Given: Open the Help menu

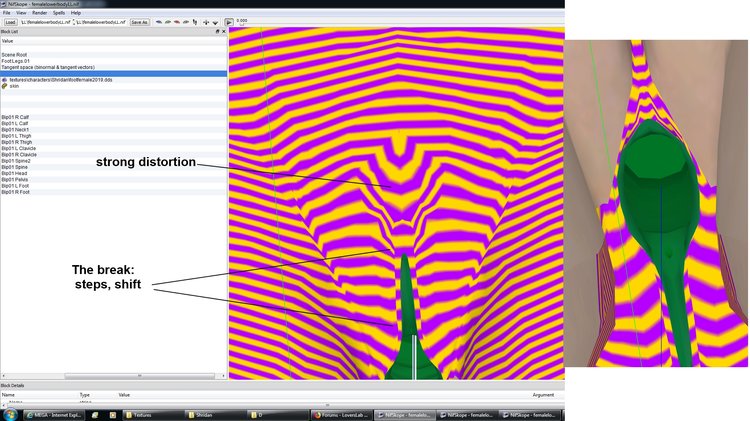Looking at the screenshot, I should (76, 13).
